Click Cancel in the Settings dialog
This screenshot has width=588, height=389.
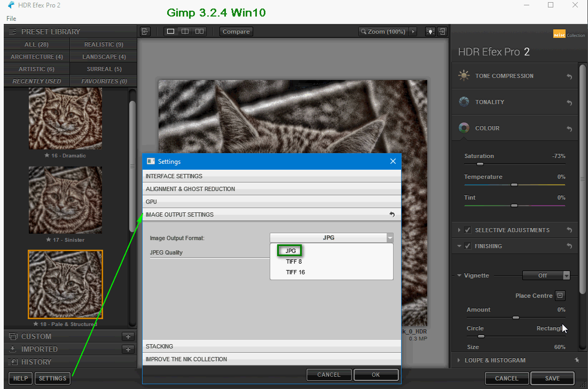[x=329, y=375]
